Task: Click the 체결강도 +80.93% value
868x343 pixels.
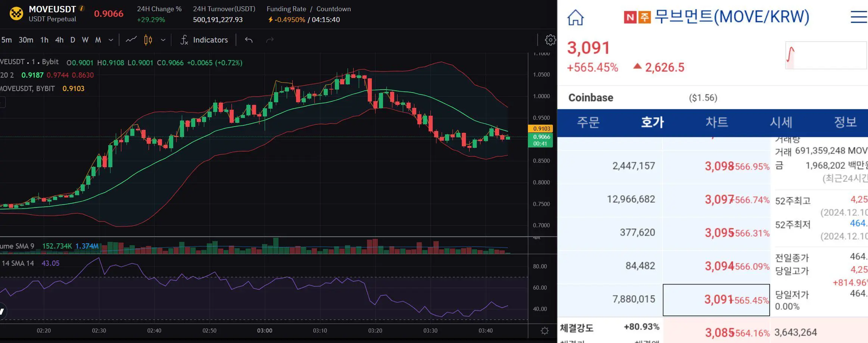Action: 641,327
